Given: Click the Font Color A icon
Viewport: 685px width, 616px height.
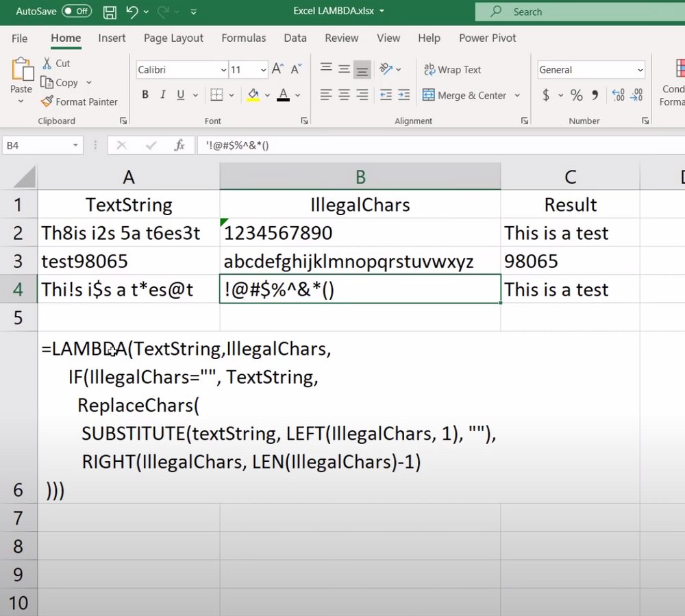Looking at the screenshot, I should click(x=284, y=95).
